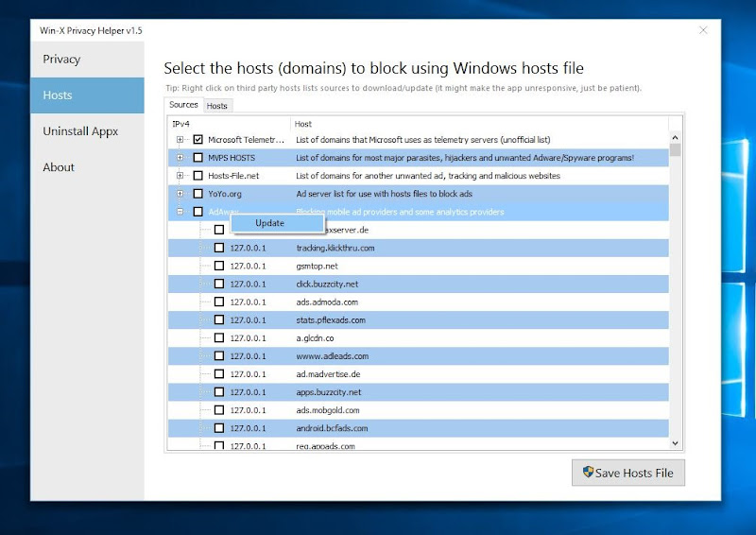This screenshot has width=756, height=535.
Task: Select the android.bcfads.com host entry
Action: point(332,428)
